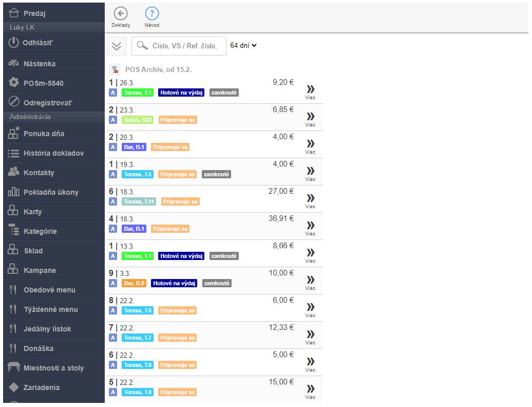Viewport: 532px width, 407px height.
Task: Click the Doklady back arrow icon
Action: pos(121,14)
